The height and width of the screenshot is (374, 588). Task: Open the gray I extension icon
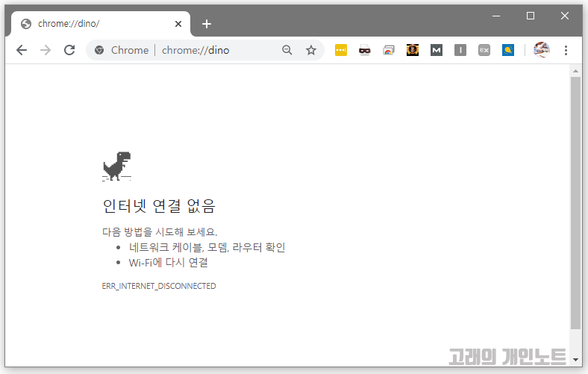point(460,50)
